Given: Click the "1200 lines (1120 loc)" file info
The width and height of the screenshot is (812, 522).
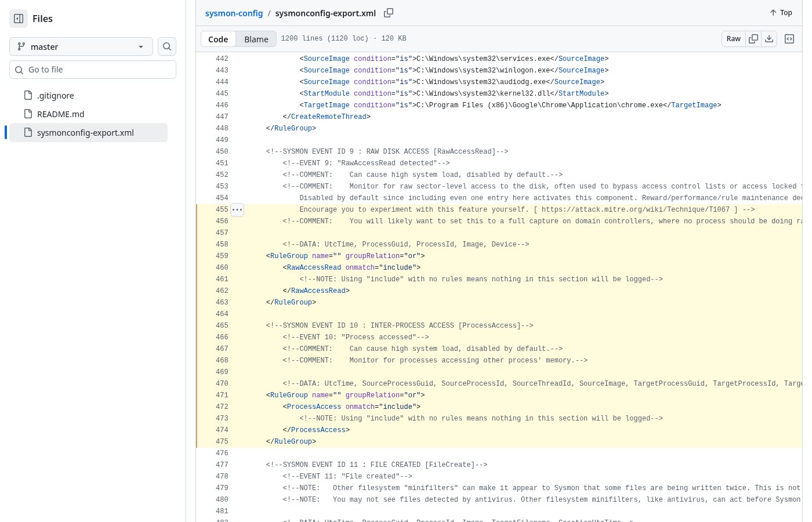Looking at the screenshot, I should 343,39.
